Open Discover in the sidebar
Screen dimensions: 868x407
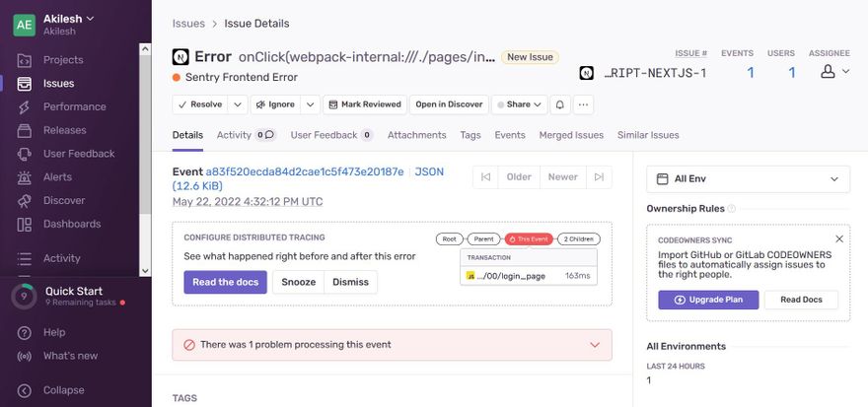tap(25, 201)
